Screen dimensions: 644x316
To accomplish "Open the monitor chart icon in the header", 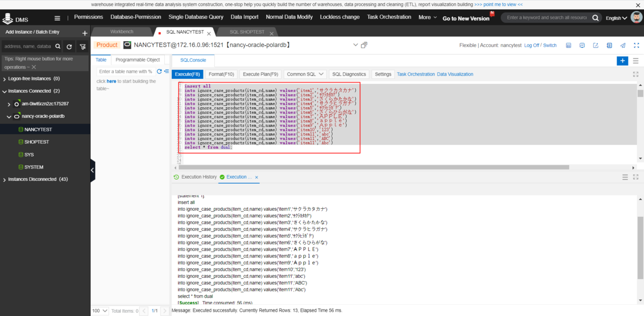I will (x=582, y=45).
